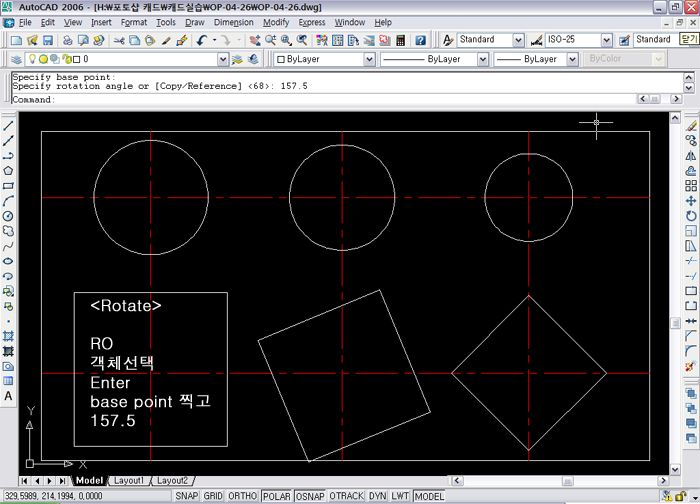Screen dimensions: 700x504
Task: Open the QuickCalc calculator icon
Action: click(x=400, y=40)
